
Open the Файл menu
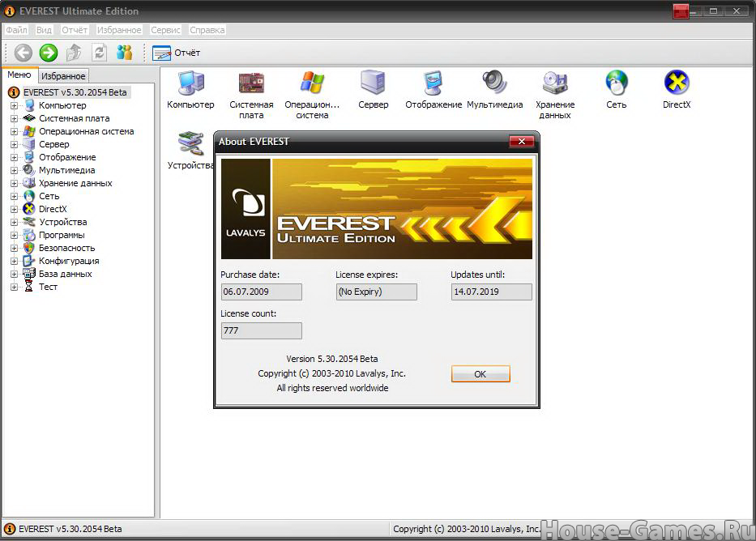click(x=16, y=30)
